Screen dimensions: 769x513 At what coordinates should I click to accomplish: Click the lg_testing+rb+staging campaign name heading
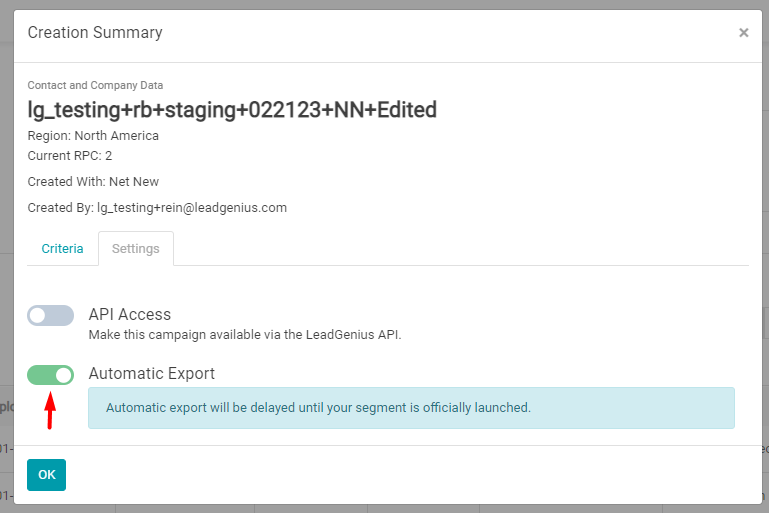[x=232, y=109]
